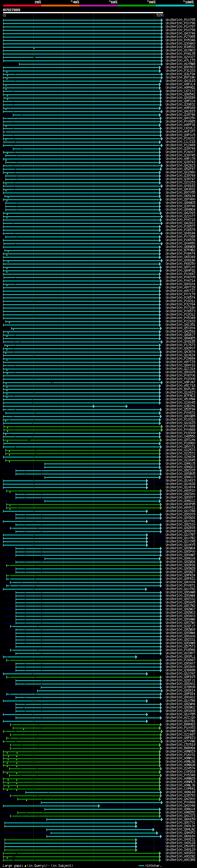Select the UniRef100_Q42046 label
This screenshot has width=197, height=868.
pos(180,806)
